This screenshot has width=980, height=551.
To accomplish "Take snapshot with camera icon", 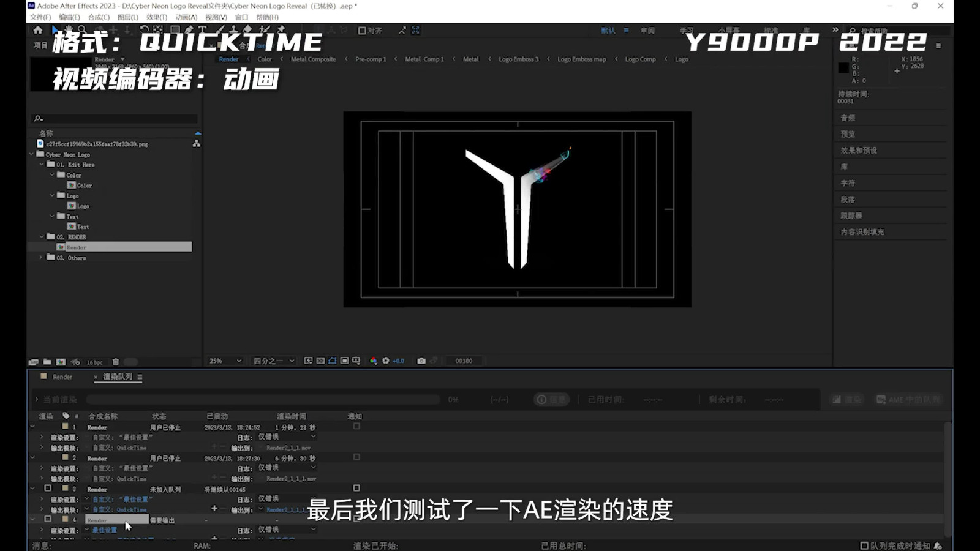I will [421, 361].
